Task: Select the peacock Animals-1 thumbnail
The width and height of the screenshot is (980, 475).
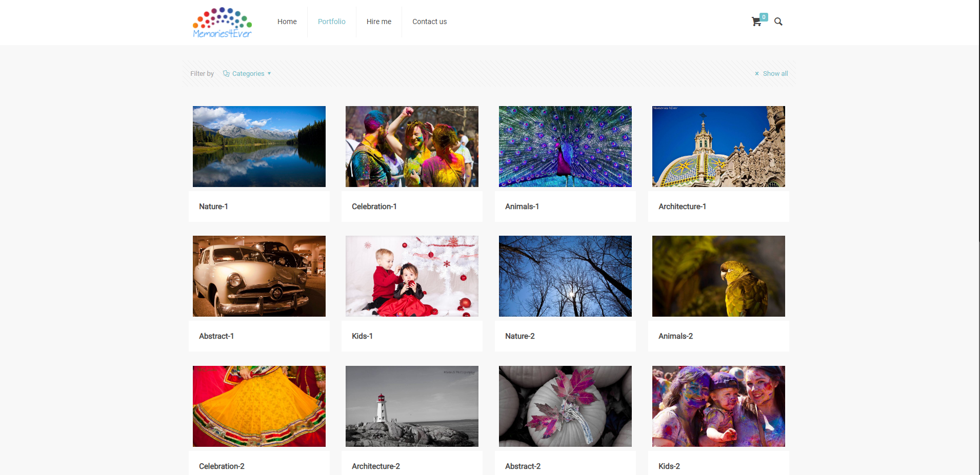Action: click(x=565, y=147)
